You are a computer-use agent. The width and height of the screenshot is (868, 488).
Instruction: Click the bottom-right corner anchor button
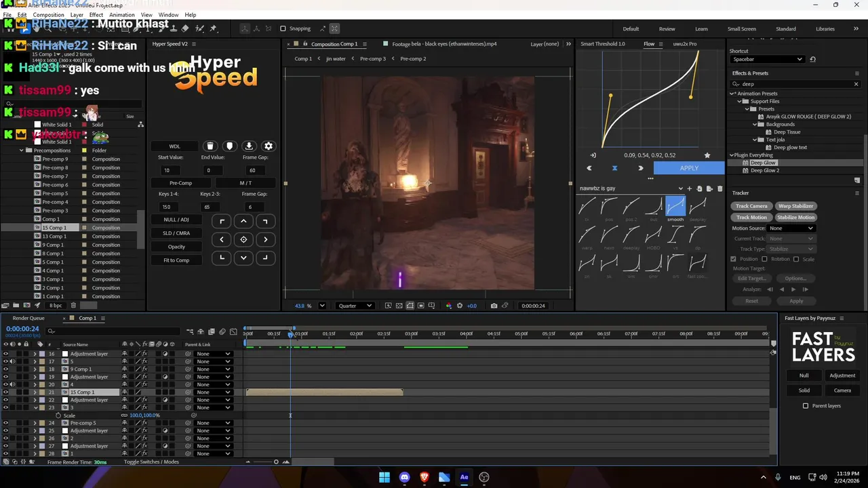265,258
